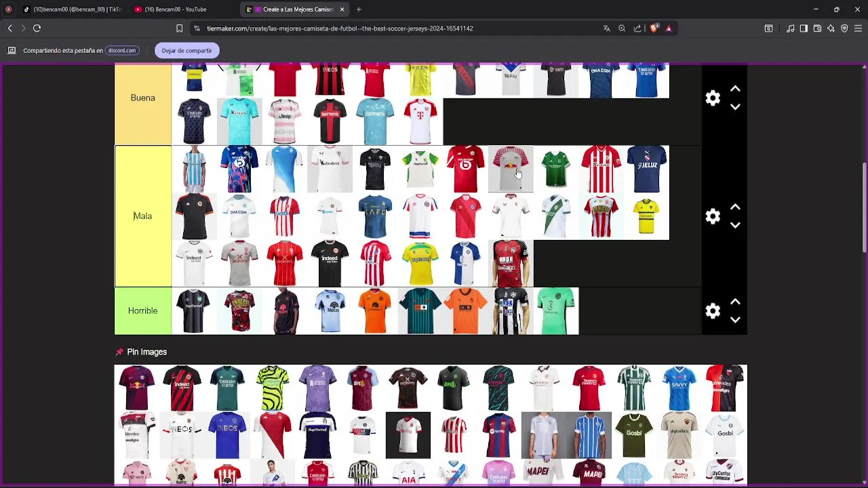Click the recording indicator in tab strip
This screenshot has width=868, height=488.
pyautogui.click(x=8, y=9)
